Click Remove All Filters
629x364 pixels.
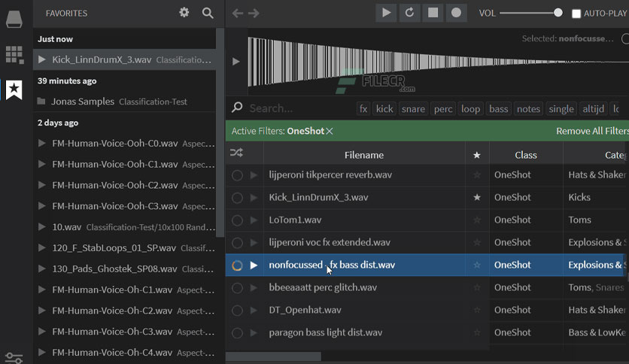(x=592, y=131)
